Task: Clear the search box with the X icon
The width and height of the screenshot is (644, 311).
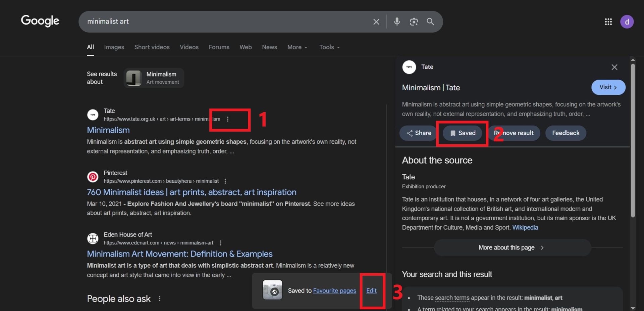Action: pos(376,22)
